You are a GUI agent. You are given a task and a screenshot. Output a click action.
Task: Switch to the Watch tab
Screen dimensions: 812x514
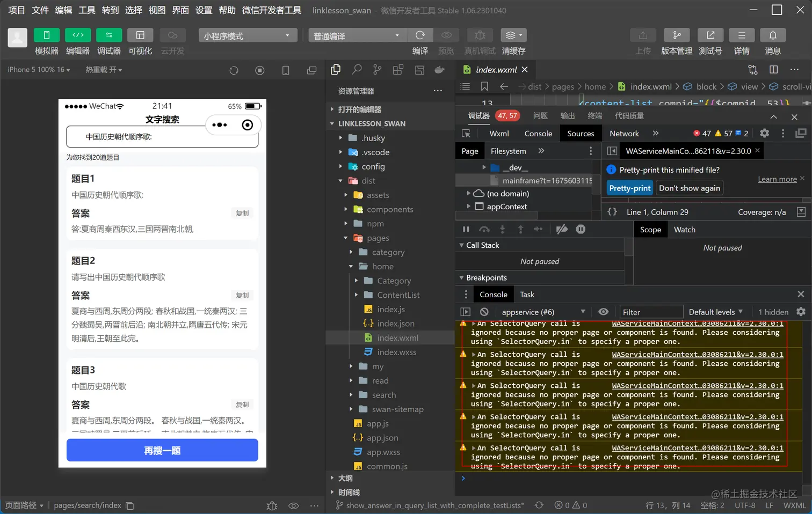coord(684,230)
